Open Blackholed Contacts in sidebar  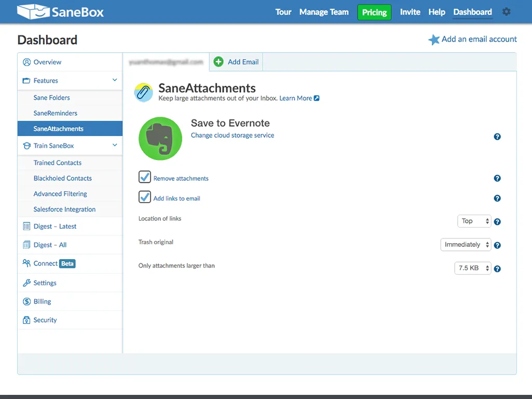tap(62, 178)
